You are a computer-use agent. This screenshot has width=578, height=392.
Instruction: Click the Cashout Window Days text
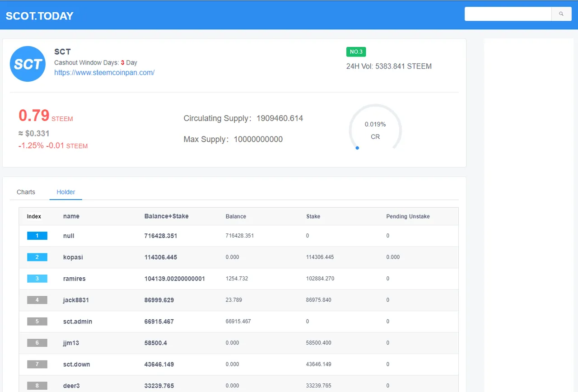coord(96,63)
